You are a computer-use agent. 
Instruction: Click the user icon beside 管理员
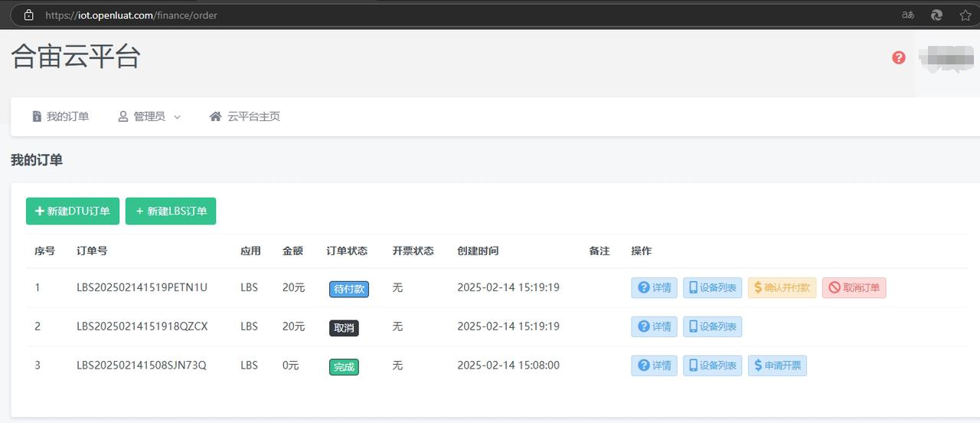tap(122, 116)
